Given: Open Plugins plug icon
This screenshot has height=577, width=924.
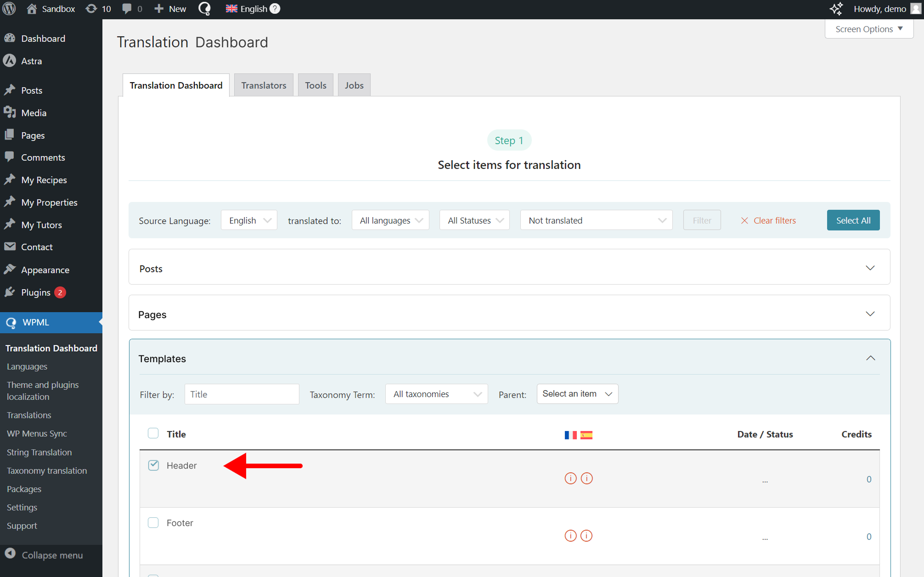Looking at the screenshot, I should (10, 292).
